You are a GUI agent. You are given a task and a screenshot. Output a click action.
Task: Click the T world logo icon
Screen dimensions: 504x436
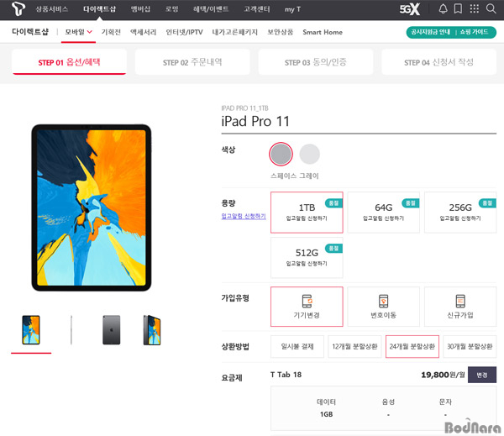point(18,8)
